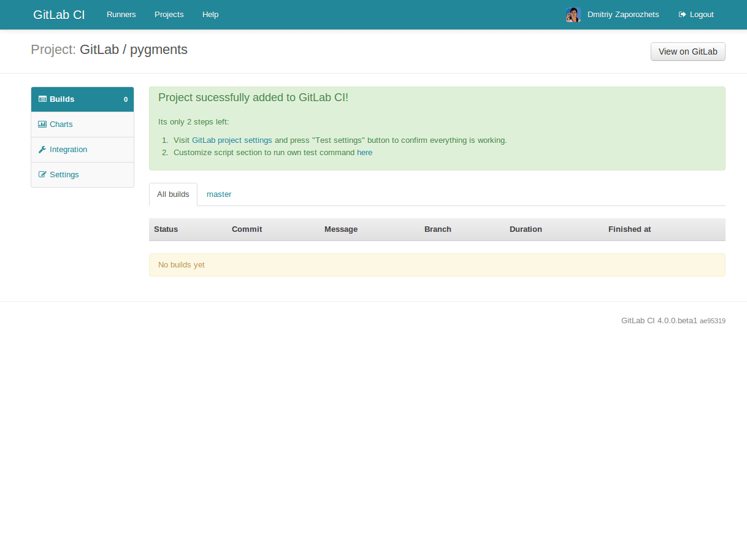This screenshot has height=560, width=747.
Task: Switch to the master branch tab
Action: [x=219, y=194]
